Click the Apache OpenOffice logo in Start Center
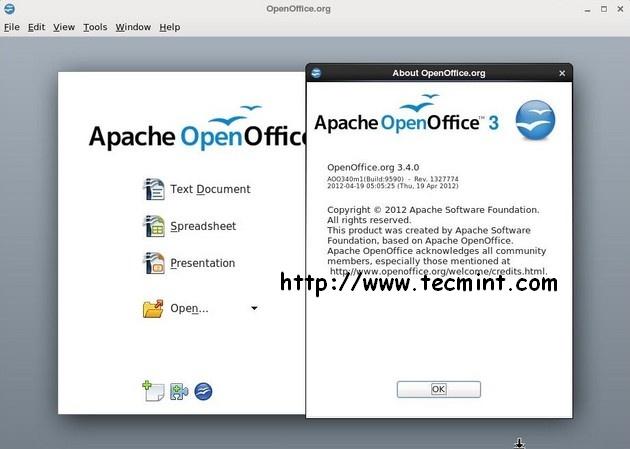 click(x=197, y=129)
